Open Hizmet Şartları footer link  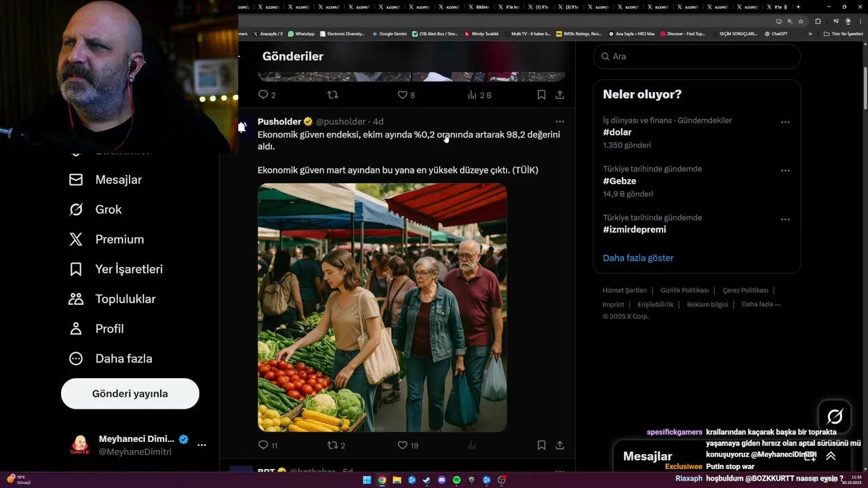pyautogui.click(x=625, y=290)
